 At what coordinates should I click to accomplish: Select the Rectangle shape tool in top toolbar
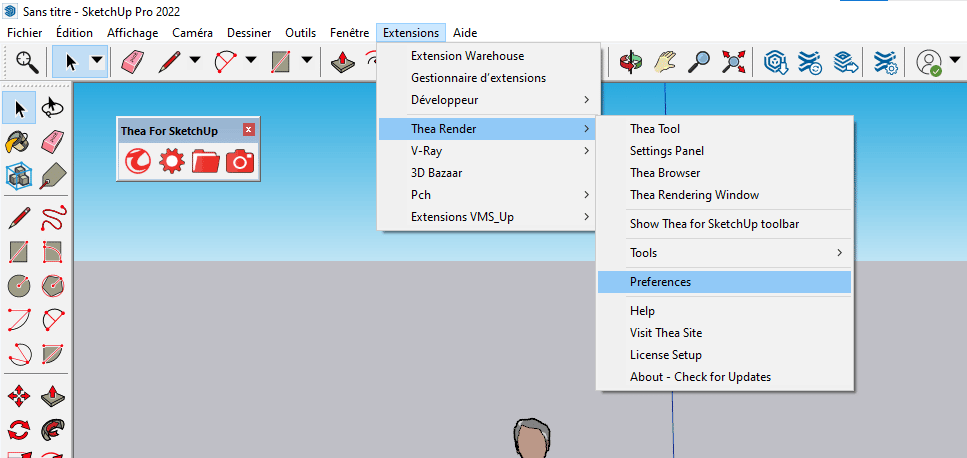(x=281, y=61)
